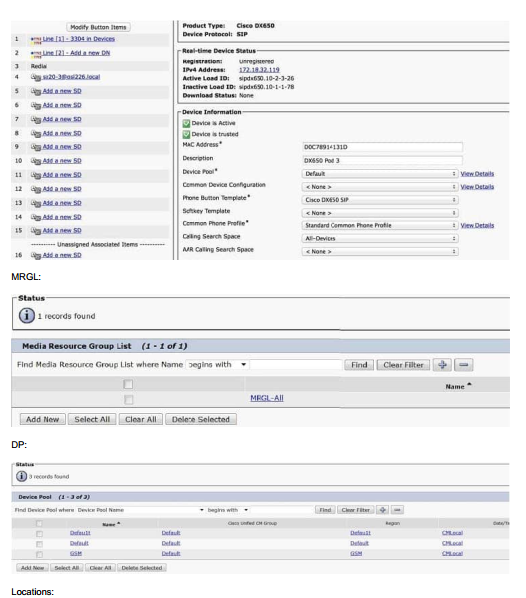Image resolution: width=526 pixels, height=598 pixels.
Task: Open the GSM device pool name link
Action: click(76, 553)
